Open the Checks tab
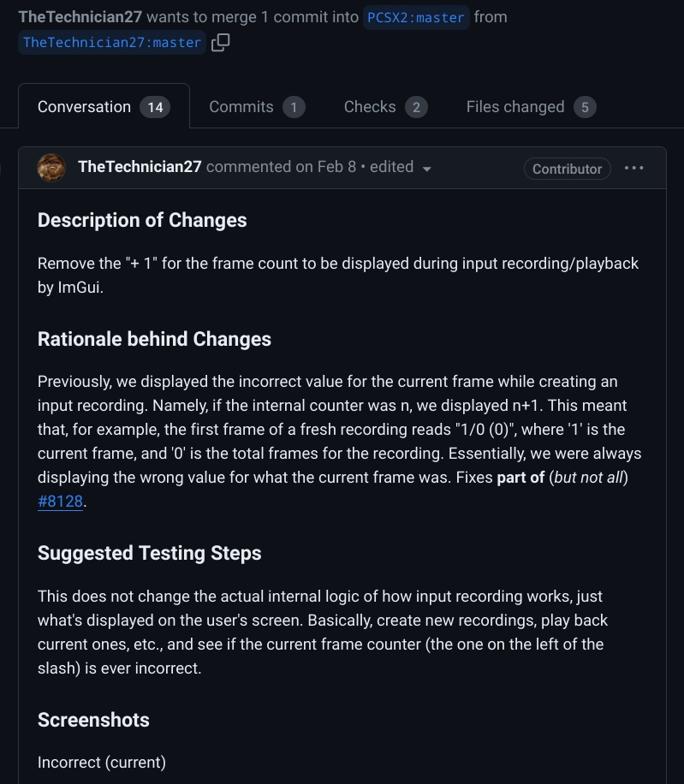The width and height of the screenshot is (684, 784). pyautogui.click(x=385, y=107)
